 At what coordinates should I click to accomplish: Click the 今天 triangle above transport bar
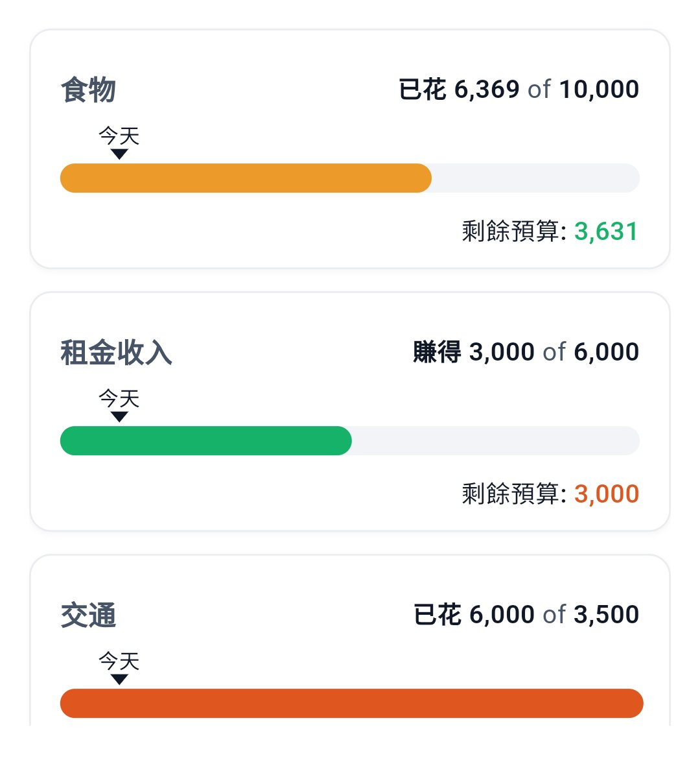(119, 680)
